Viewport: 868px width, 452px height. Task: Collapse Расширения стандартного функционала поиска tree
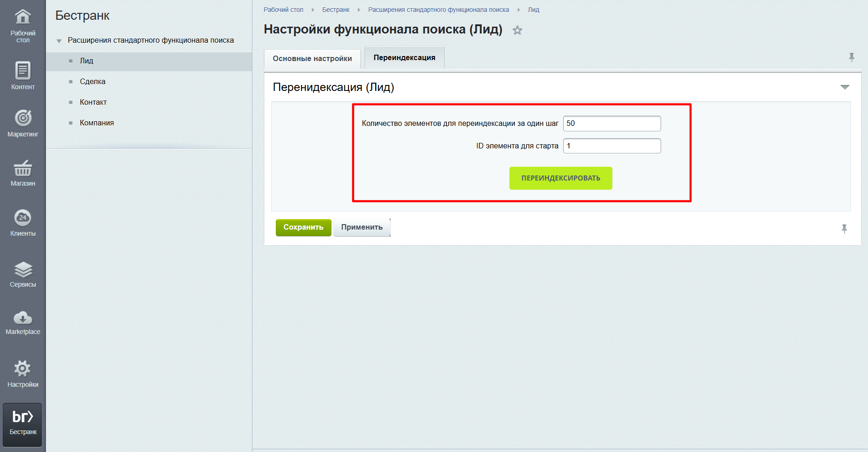[x=59, y=41]
